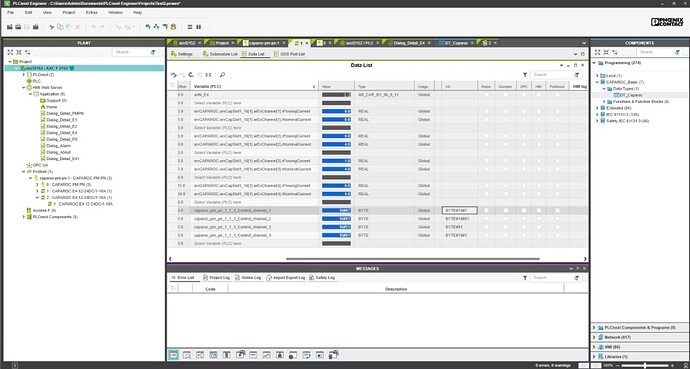
Task: Toggle Proficloud checkbox for Control_channel_1 row
Action: click(x=558, y=210)
